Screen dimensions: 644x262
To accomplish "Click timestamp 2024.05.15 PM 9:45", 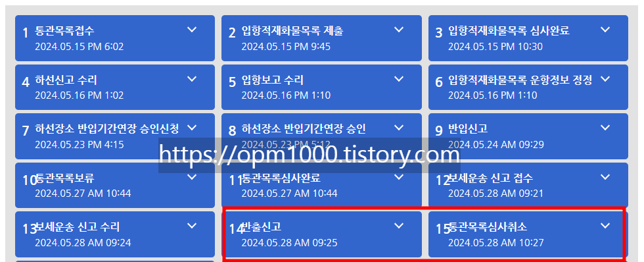I will click(286, 47).
